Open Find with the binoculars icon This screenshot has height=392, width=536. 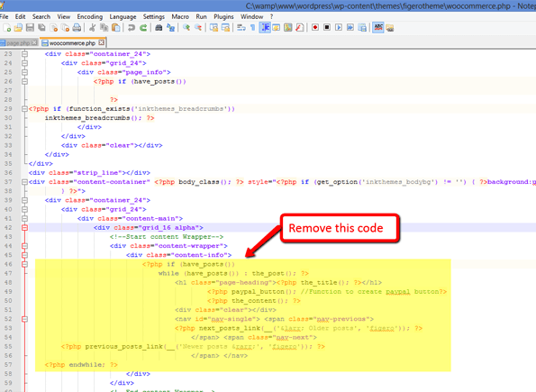coord(159,28)
